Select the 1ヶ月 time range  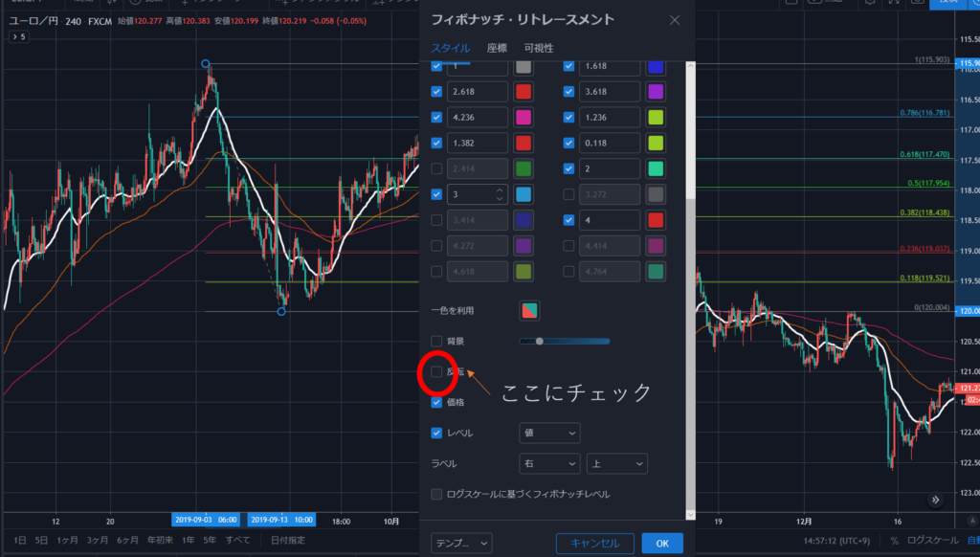click(x=67, y=541)
